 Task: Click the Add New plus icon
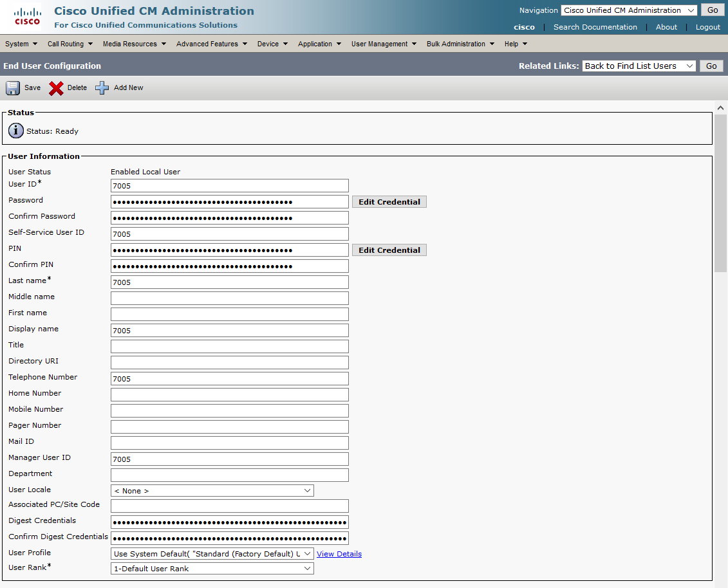tap(102, 88)
